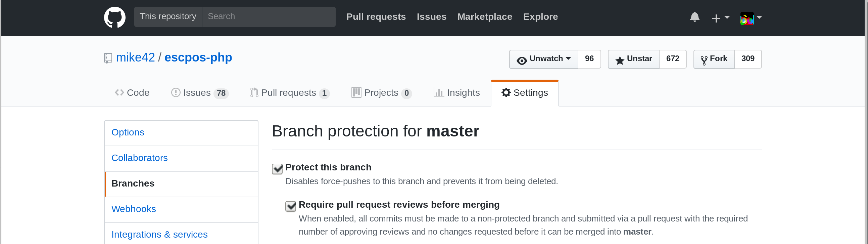Screen dimensions: 868x244
Task: Click the repository book icon
Action: [108, 58]
